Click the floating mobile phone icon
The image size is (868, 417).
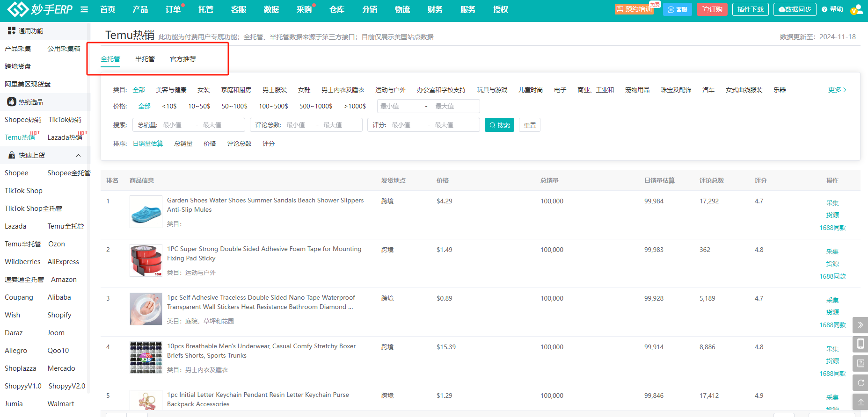860,344
